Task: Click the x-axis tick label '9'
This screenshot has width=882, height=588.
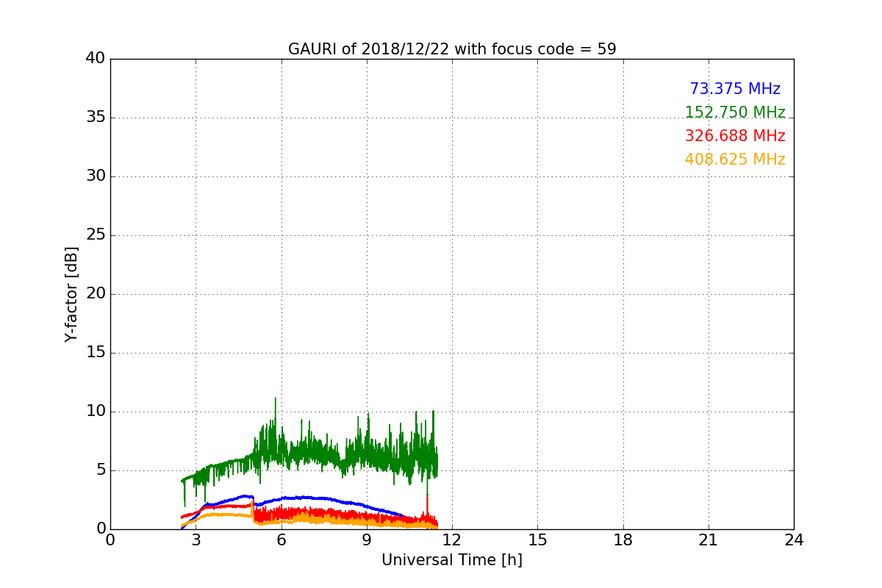Action: click(x=367, y=540)
